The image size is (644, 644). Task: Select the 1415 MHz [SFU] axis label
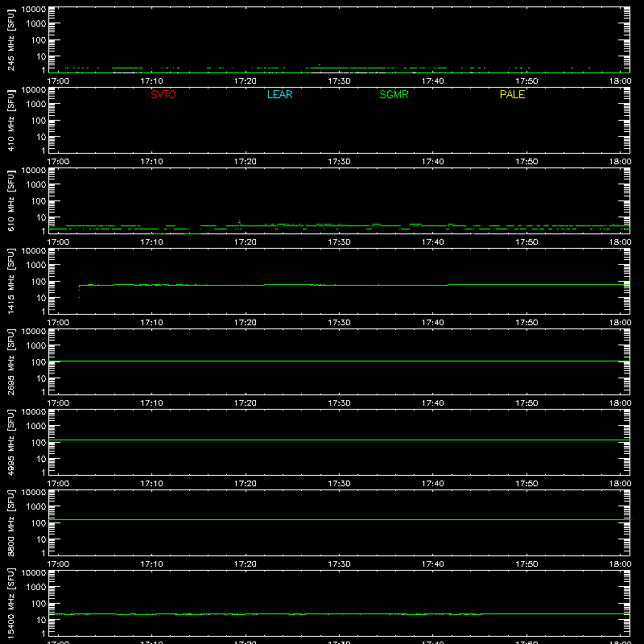click(x=11, y=281)
